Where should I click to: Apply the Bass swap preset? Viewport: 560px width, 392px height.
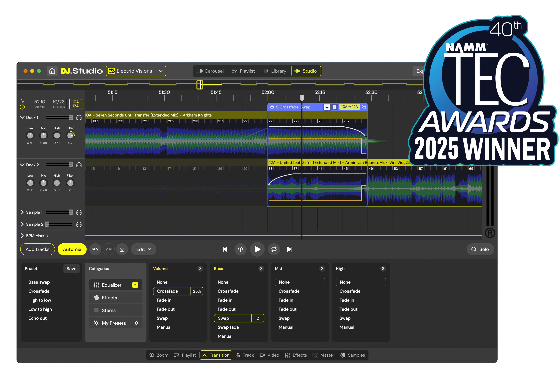click(39, 282)
